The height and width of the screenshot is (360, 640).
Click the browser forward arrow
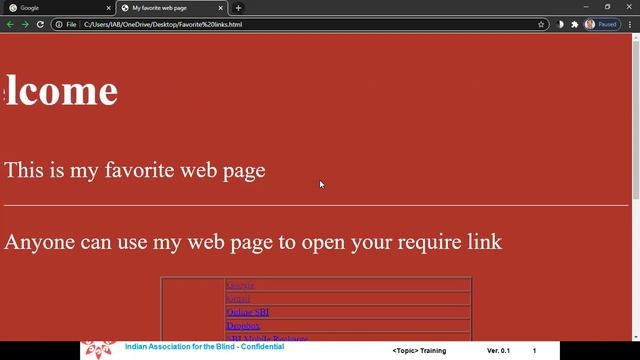[x=25, y=24]
